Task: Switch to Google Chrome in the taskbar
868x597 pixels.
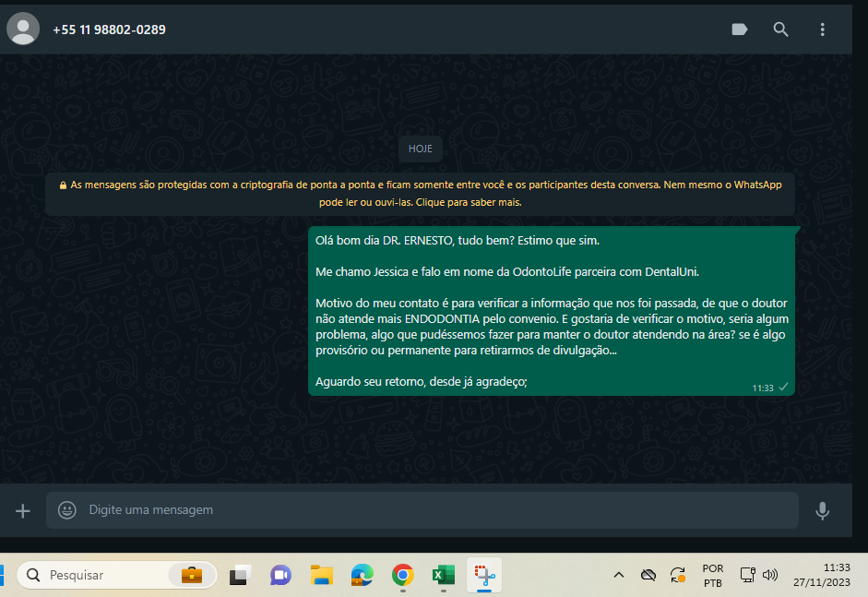Action: [403, 576]
